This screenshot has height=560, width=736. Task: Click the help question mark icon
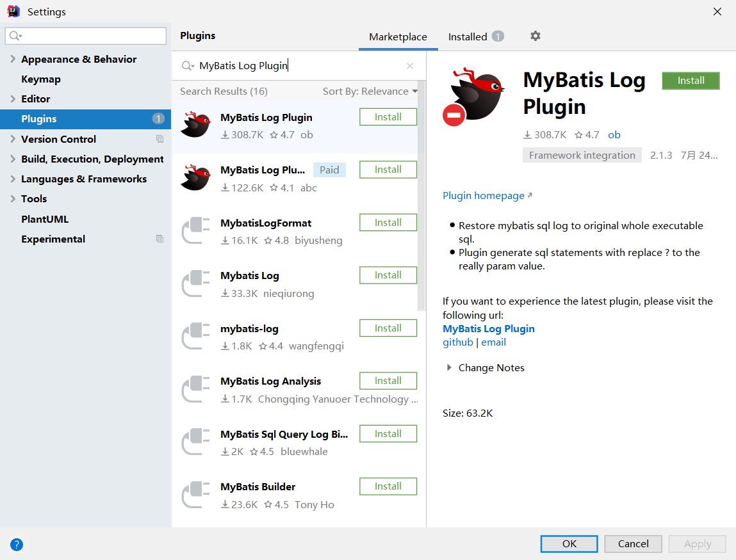point(17,545)
